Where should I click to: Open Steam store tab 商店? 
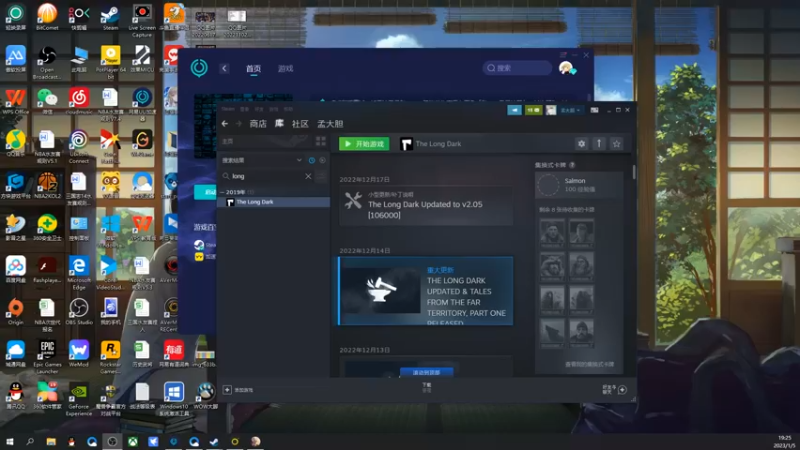point(258,123)
